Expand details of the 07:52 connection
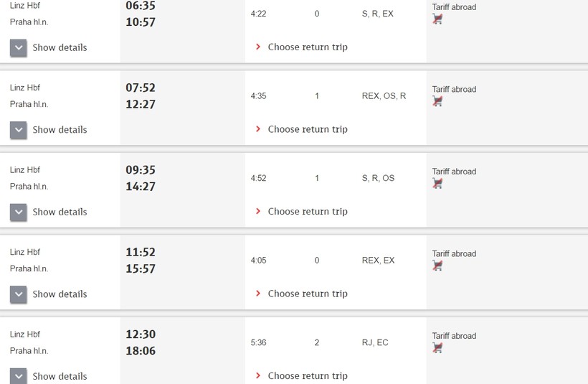 coord(19,130)
